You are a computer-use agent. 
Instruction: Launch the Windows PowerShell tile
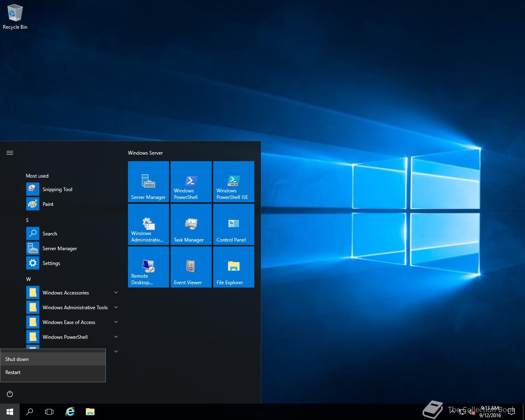click(x=191, y=182)
